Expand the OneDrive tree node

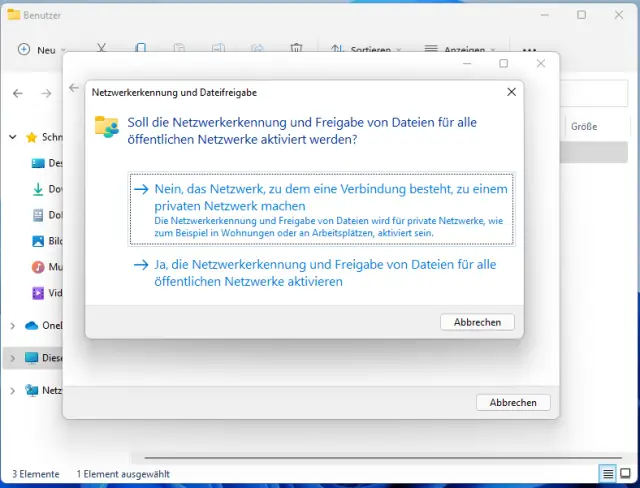coord(13,326)
